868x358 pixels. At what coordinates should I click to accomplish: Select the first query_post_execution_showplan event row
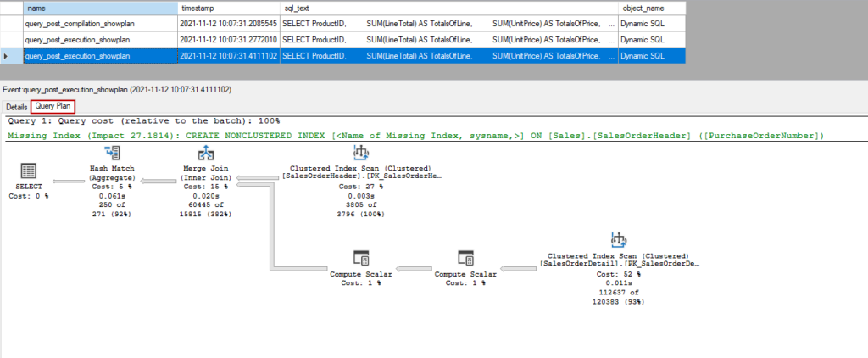point(77,40)
